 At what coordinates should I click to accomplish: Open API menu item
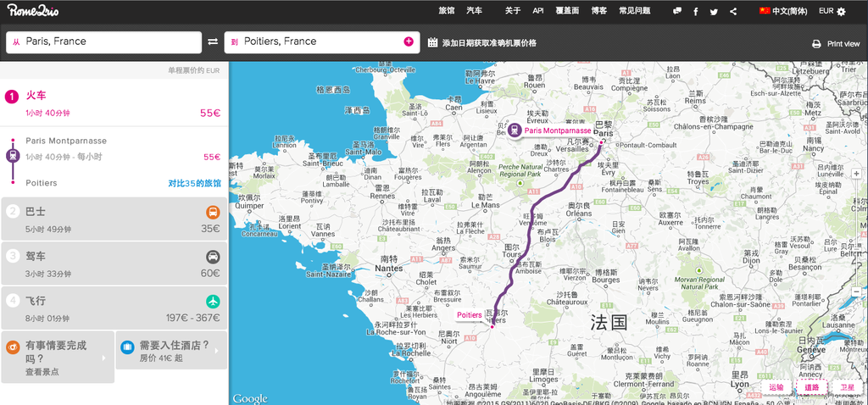coord(538,10)
